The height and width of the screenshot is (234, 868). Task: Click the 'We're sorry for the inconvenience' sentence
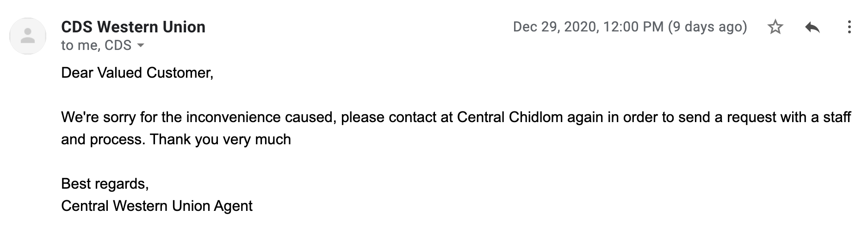click(x=197, y=117)
